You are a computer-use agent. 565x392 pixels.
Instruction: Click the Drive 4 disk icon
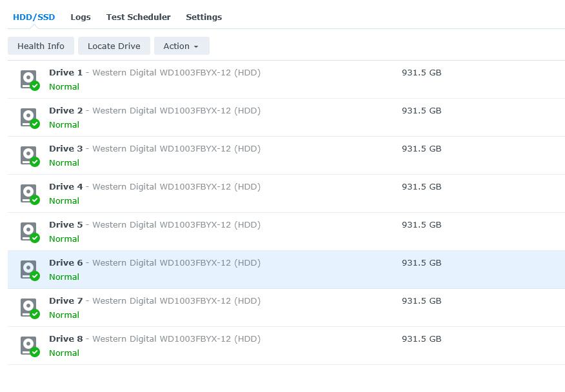click(28, 193)
